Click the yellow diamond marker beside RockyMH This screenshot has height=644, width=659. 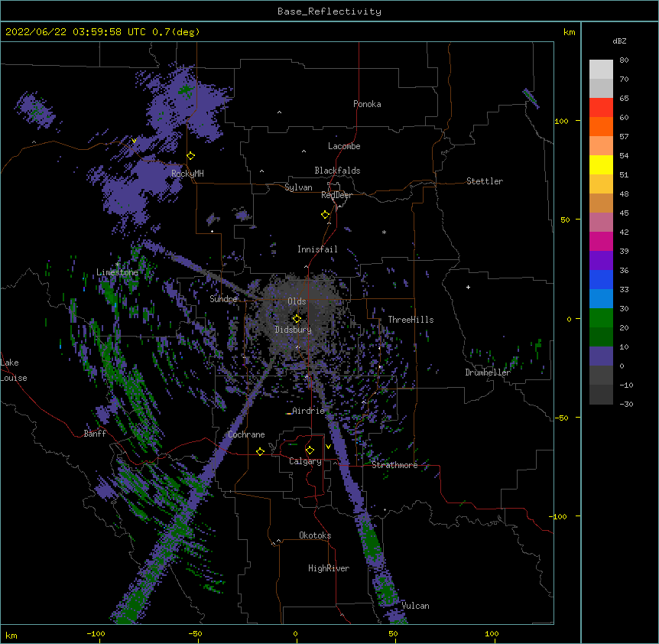[x=191, y=156]
